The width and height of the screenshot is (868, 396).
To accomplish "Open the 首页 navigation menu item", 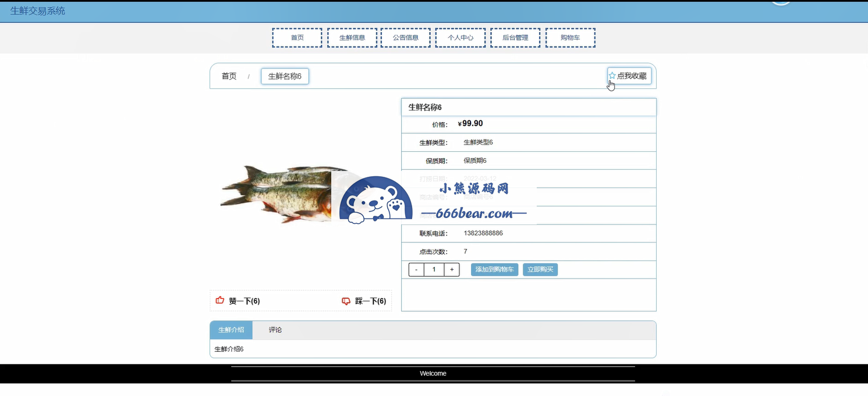I will [297, 38].
